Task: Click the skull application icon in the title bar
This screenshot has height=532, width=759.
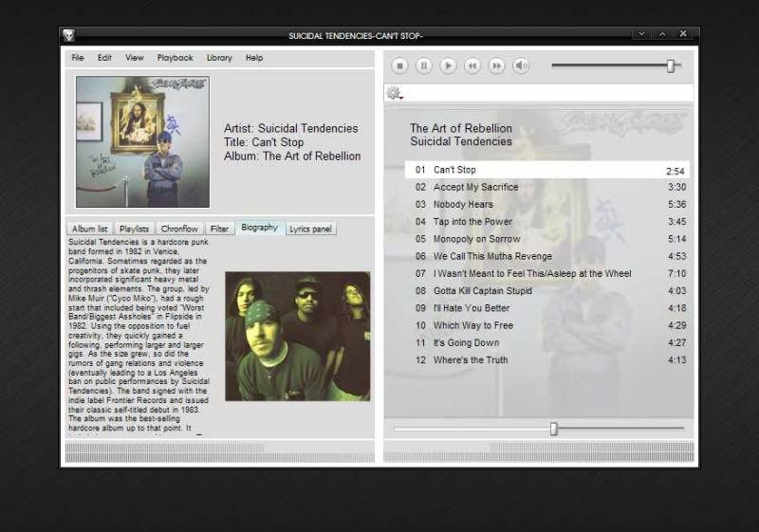Action: (68, 35)
